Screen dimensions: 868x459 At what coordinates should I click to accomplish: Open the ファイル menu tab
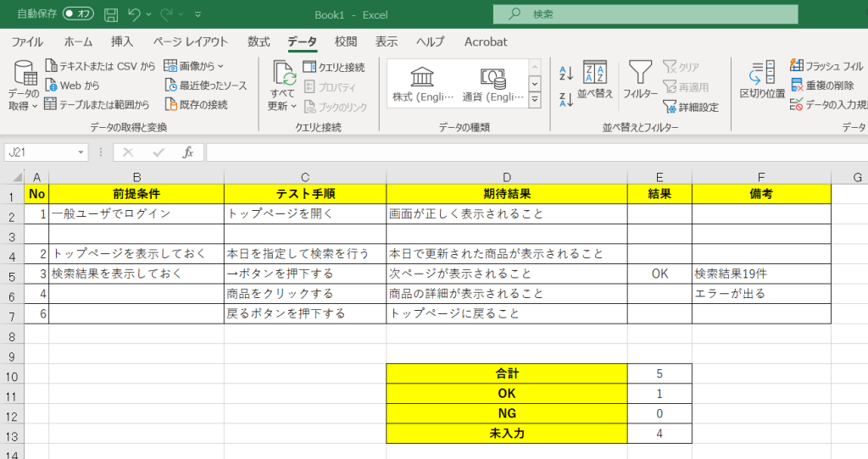[27, 42]
